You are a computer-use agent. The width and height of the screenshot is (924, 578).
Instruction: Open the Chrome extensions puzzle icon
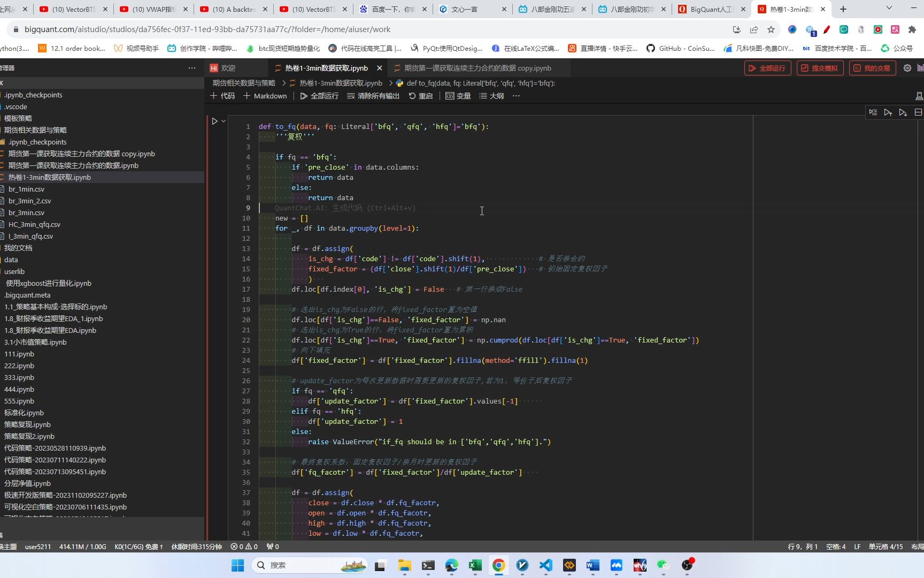912,29
